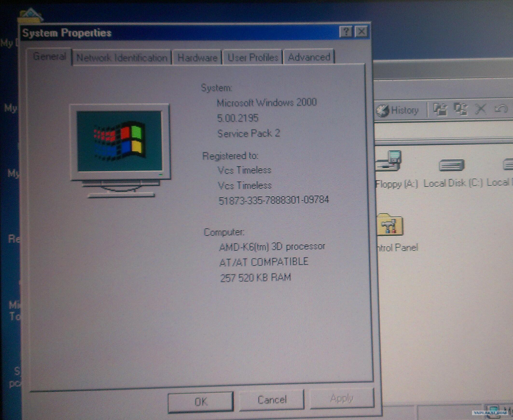Click the "AMD-K6(tm) 3D processor" text
This screenshot has width=513, height=420.
pos(272,247)
